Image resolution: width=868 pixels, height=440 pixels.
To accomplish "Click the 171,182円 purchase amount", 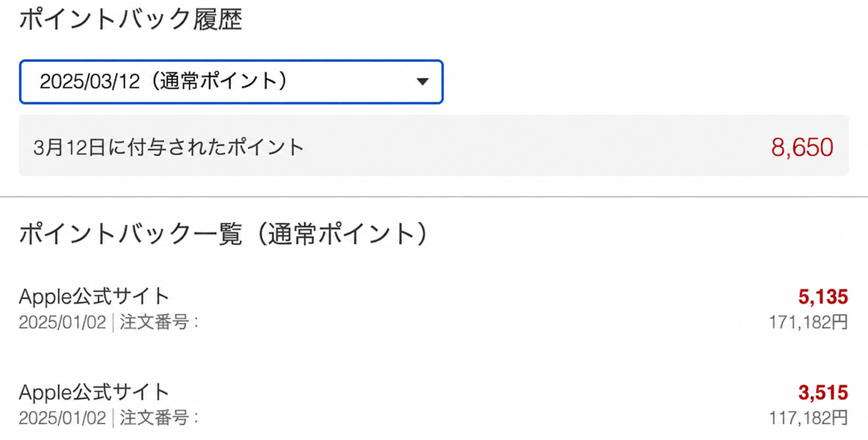I will point(808,322).
